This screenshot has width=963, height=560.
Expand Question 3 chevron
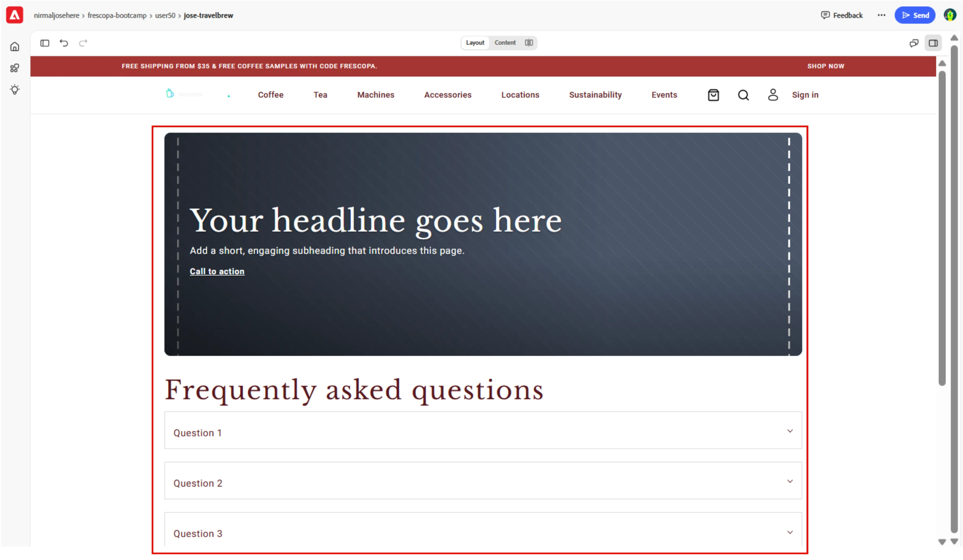(x=790, y=532)
